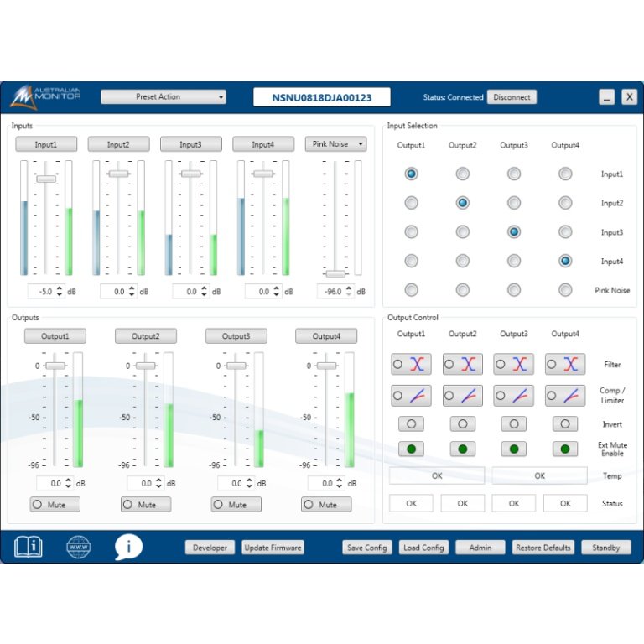The image size is (644, 644).
Task: Toggle Ext Mute Enable for Output1
Action: coord(411,449)
